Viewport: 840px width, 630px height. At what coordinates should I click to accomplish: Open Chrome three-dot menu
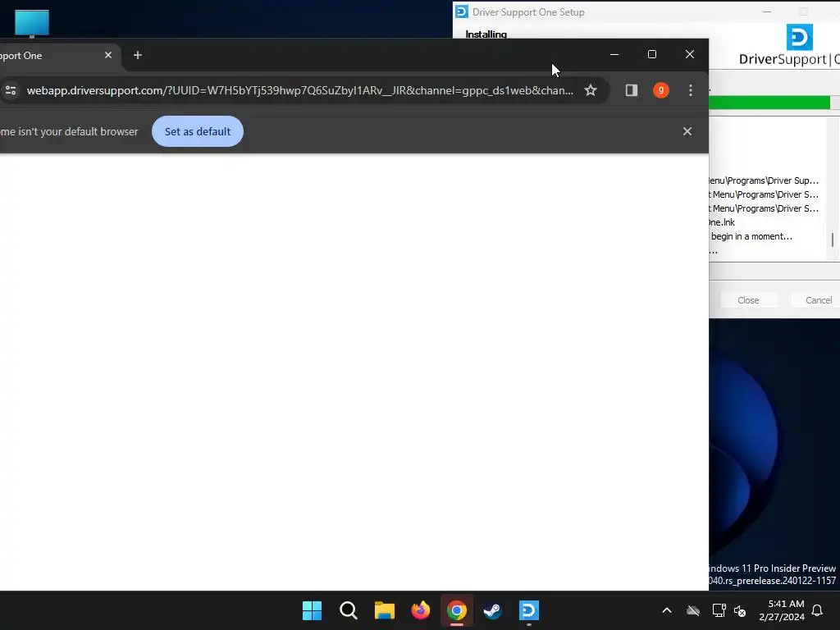tap(691, 90)
